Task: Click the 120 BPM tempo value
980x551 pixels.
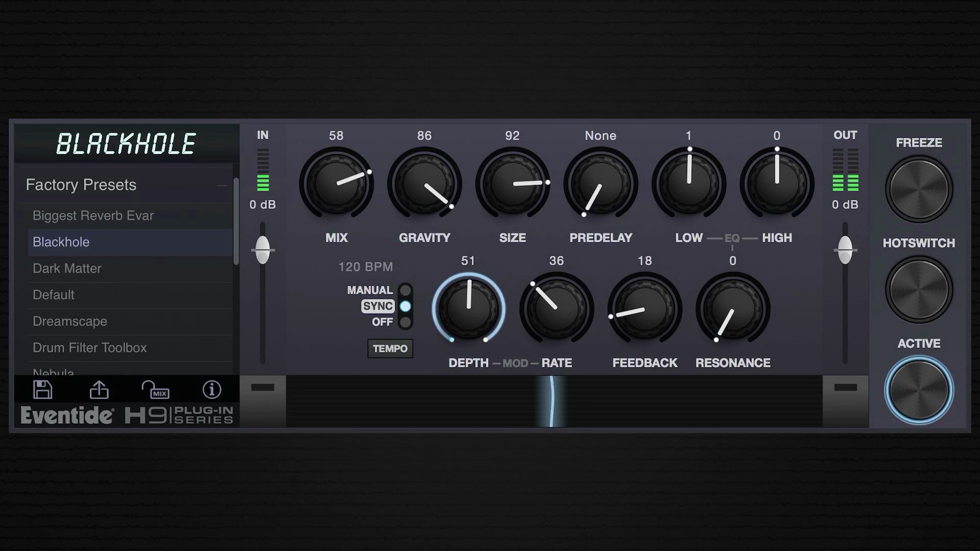Action: click(365, 267)
